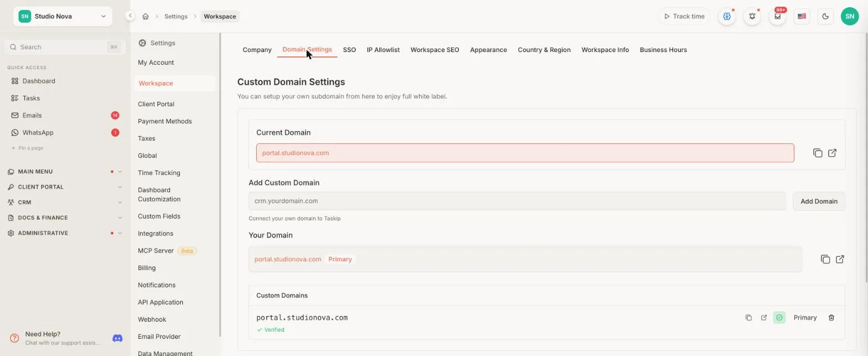Click the Current Domain red field
The width and height of the screenshot is (868, 356).
point(525,153)
